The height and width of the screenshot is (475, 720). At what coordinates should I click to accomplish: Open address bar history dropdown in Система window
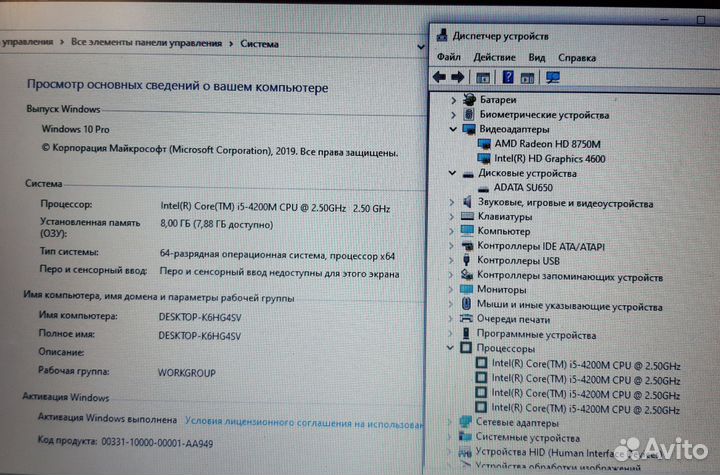[x=421, y=46]
